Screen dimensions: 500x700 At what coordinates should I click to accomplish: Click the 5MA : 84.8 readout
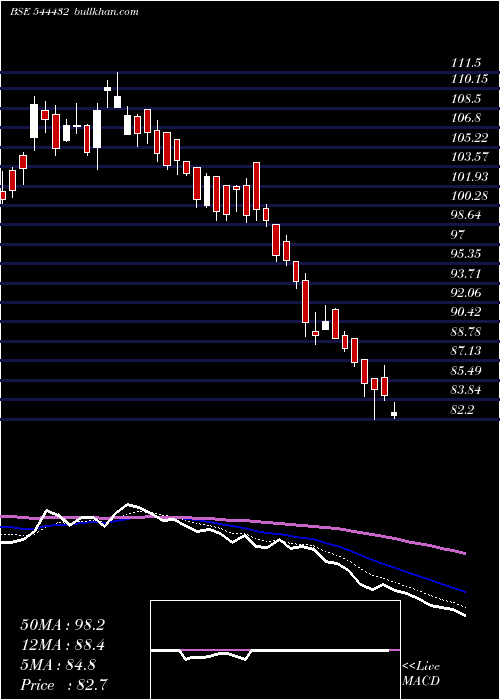pyautogui.click(x=58, y=665)
